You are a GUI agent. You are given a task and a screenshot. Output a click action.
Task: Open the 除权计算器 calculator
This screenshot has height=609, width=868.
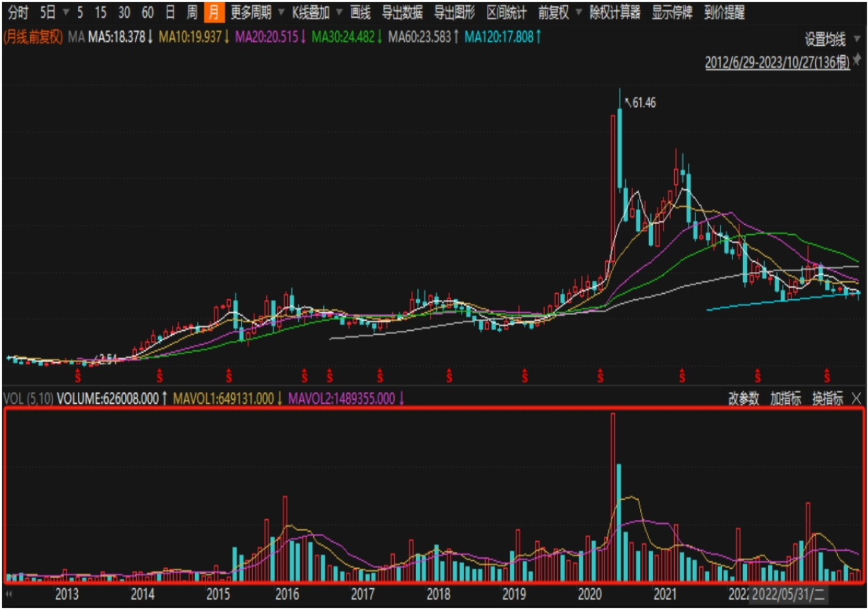click(615, 13)
